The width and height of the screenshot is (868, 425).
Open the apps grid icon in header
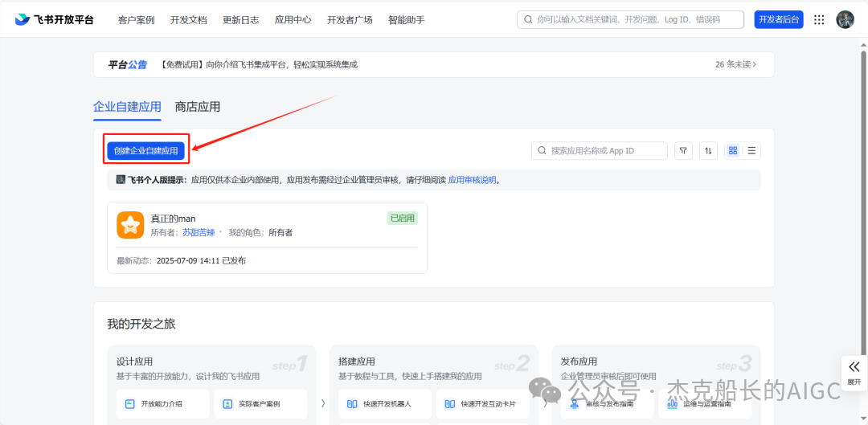tap(819, 19)
